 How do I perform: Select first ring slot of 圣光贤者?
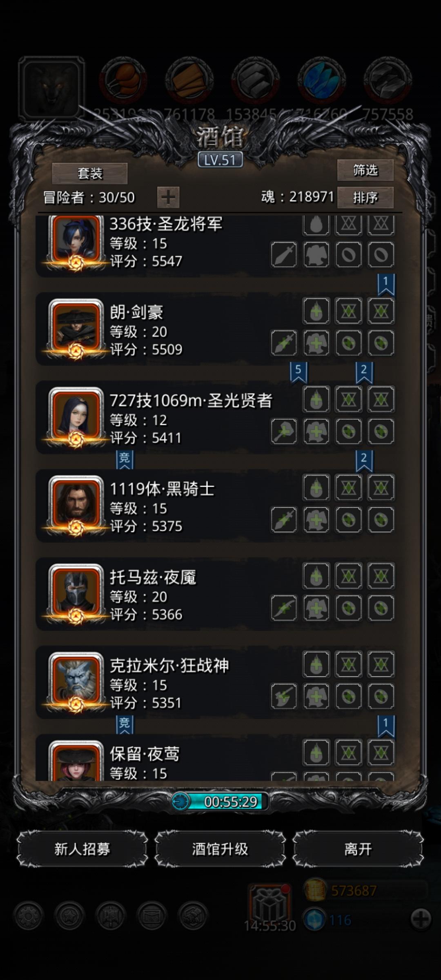349,431
